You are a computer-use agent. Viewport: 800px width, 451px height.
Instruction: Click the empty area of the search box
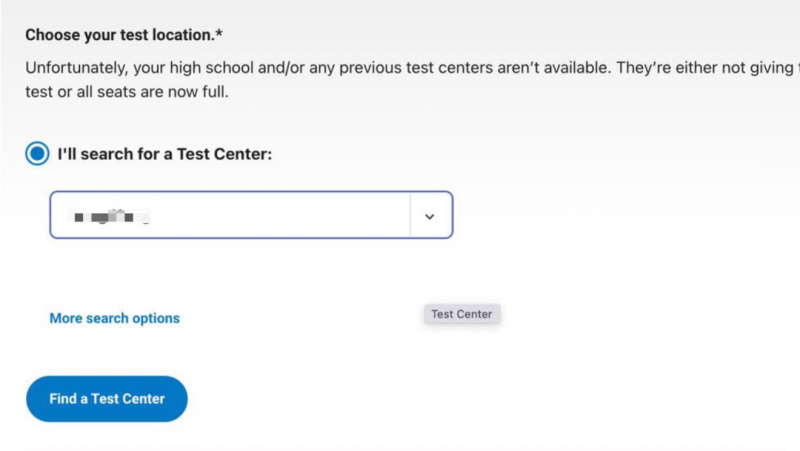(281, 215)
